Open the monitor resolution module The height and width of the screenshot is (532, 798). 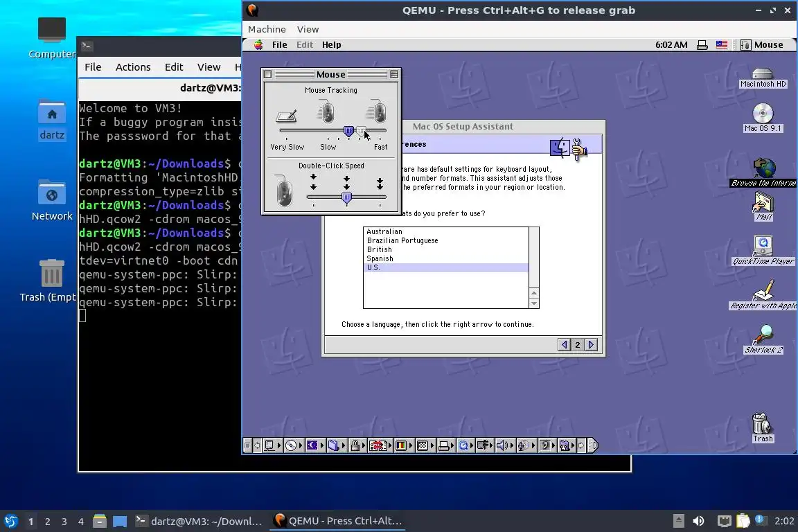425,446
